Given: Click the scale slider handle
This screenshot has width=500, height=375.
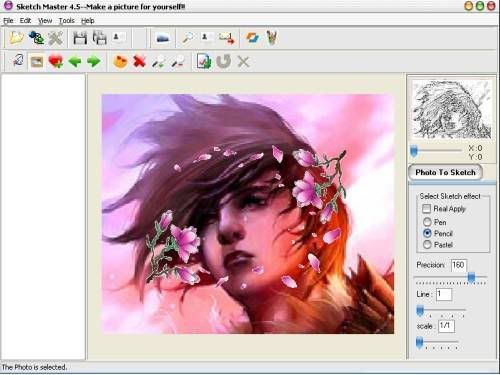Looking at the screenshot, I should click(x=420, y=342).
